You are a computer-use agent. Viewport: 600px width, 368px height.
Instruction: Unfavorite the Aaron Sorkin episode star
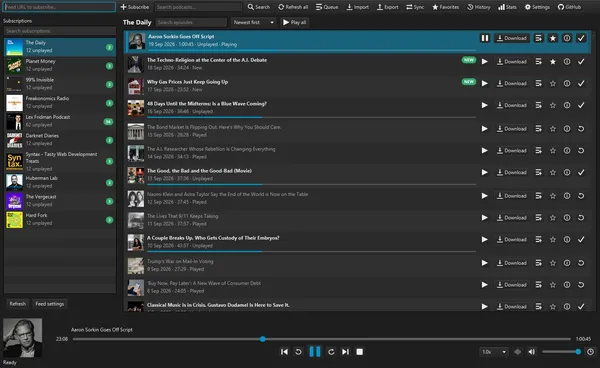[553, 38]
